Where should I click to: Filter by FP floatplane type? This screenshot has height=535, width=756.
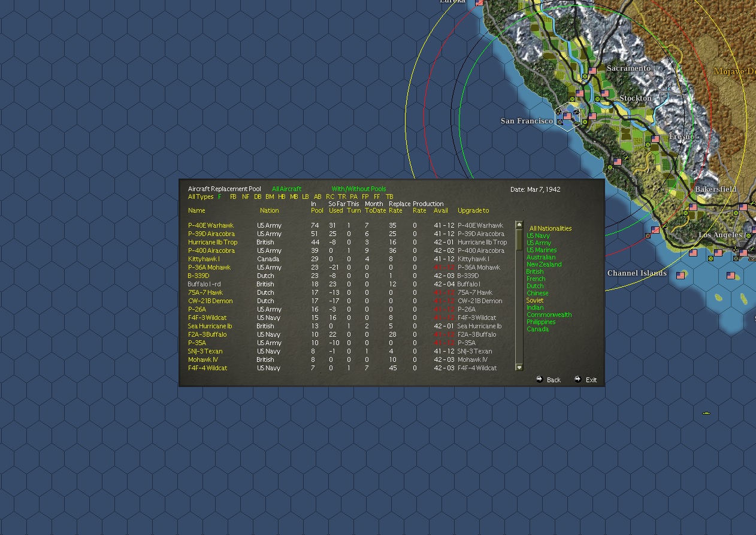coord(365,197)
